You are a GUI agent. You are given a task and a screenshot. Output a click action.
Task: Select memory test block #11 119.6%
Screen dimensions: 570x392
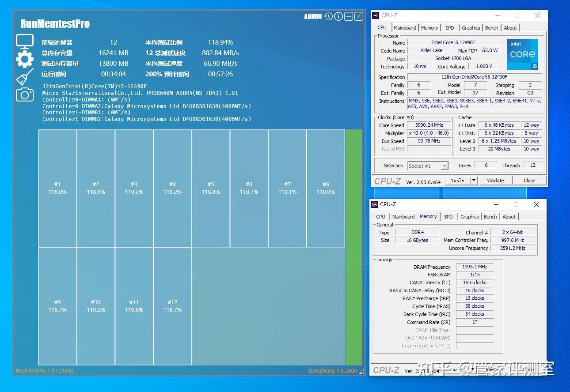coord(134,306)
